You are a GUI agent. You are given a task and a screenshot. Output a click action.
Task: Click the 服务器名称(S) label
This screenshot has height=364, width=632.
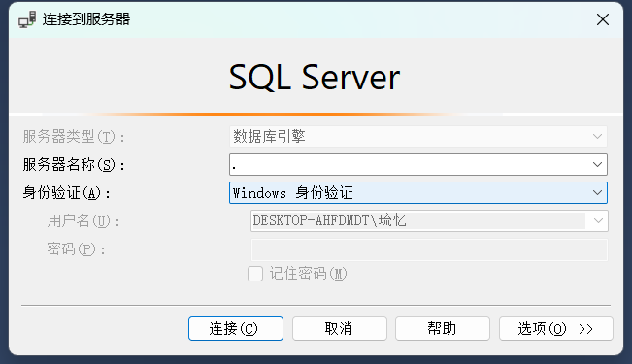click(x=74, y=164)
